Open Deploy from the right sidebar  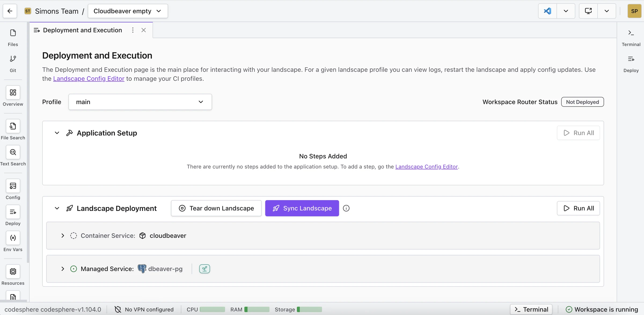click(631, 64)
